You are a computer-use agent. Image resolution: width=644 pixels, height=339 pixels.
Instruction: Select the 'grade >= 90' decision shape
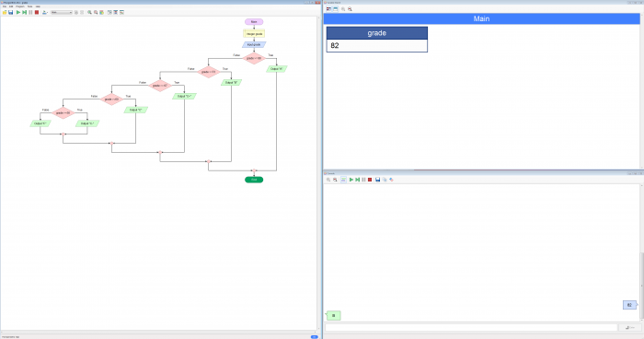(254, 58)
